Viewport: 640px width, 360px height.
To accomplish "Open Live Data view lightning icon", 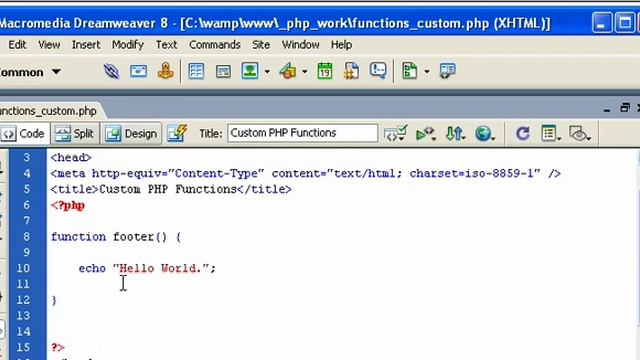I will pos(177,133).
